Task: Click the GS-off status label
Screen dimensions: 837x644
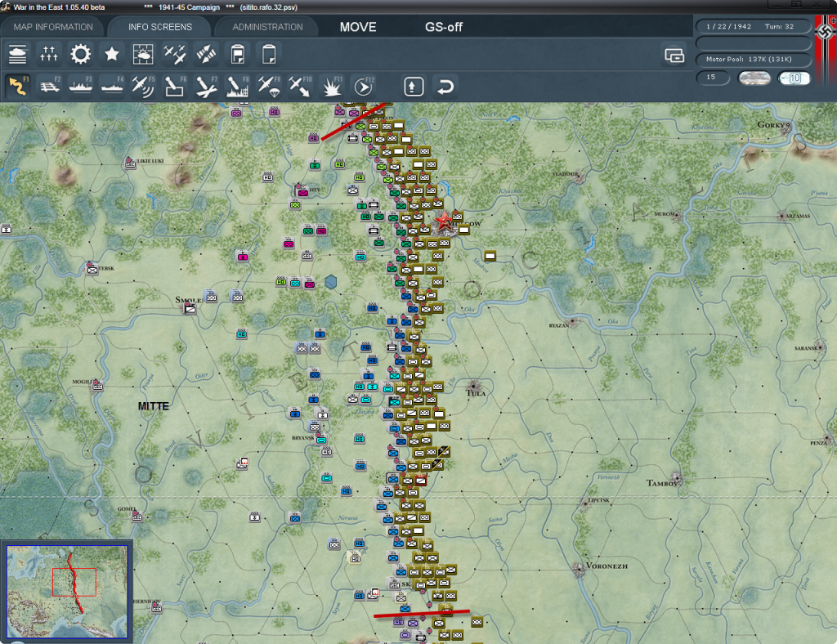Action: (x=444, y=27)
